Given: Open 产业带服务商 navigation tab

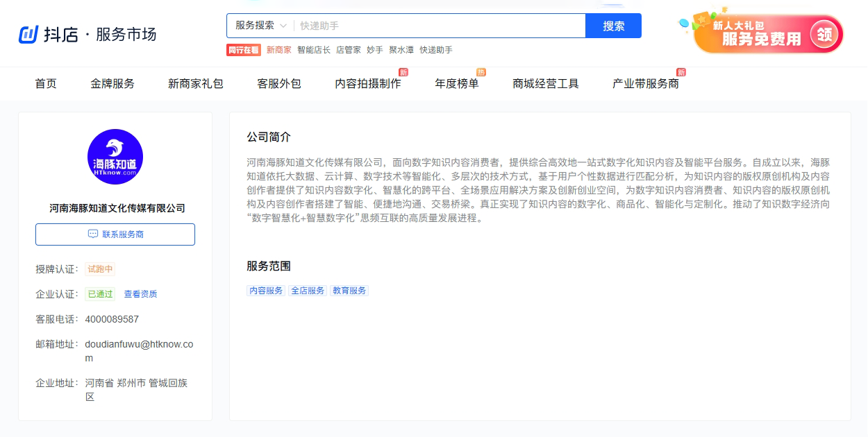Looking at the screenshot, I should (646, 84).
